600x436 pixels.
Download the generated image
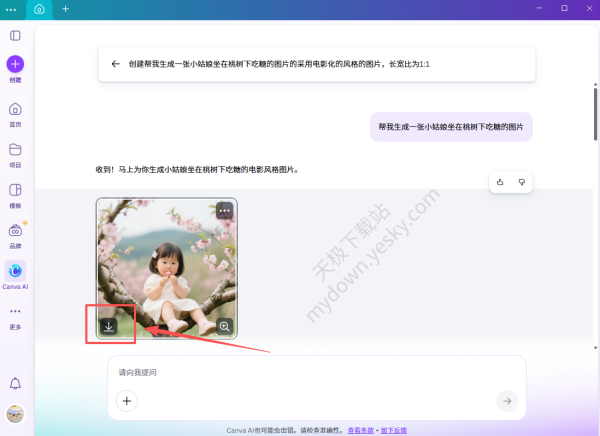click(109, 326)
